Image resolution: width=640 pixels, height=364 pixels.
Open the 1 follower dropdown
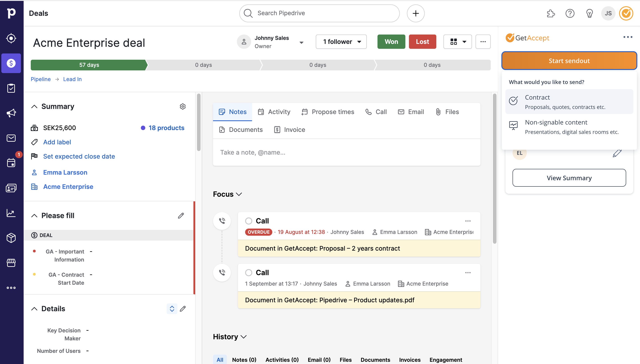click(341, 42)
